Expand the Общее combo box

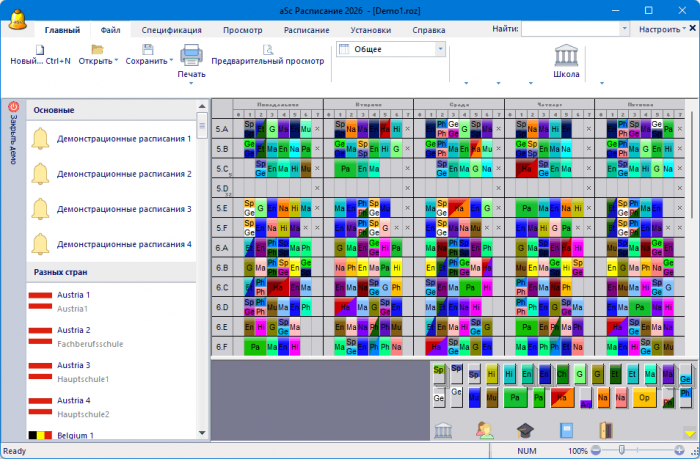[440, 49]
